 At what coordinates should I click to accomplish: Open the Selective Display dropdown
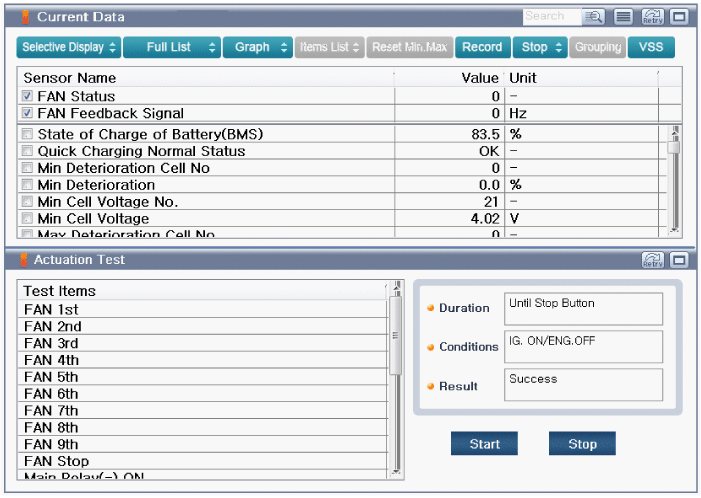pos(70,47)
